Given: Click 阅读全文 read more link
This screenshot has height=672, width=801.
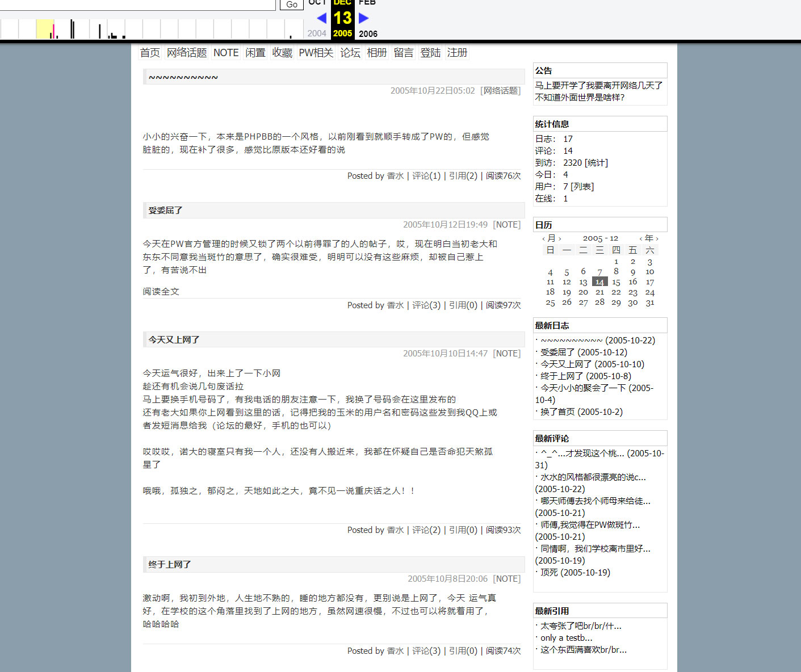Looking at the screenshot, I should click(161, 292).
